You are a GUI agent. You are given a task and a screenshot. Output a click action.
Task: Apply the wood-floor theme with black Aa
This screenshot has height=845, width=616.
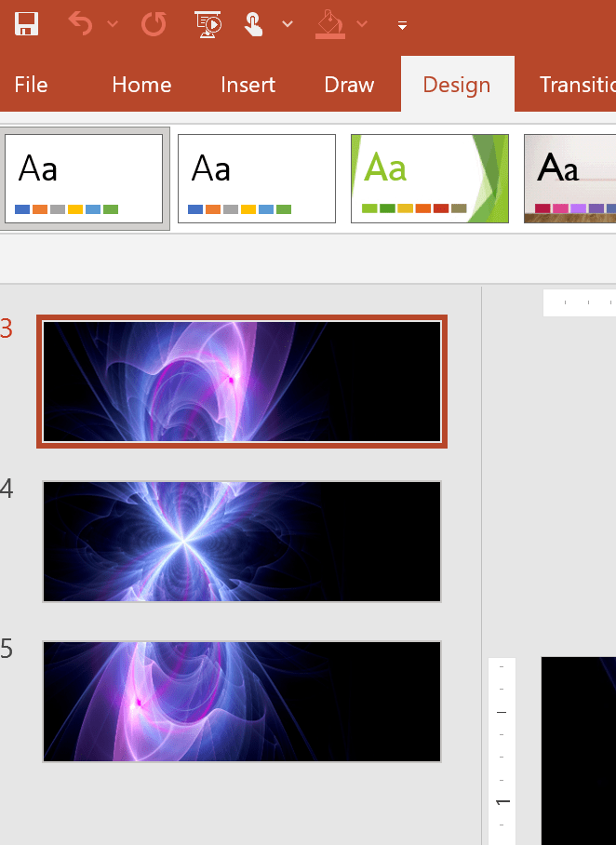click(569, 179)
